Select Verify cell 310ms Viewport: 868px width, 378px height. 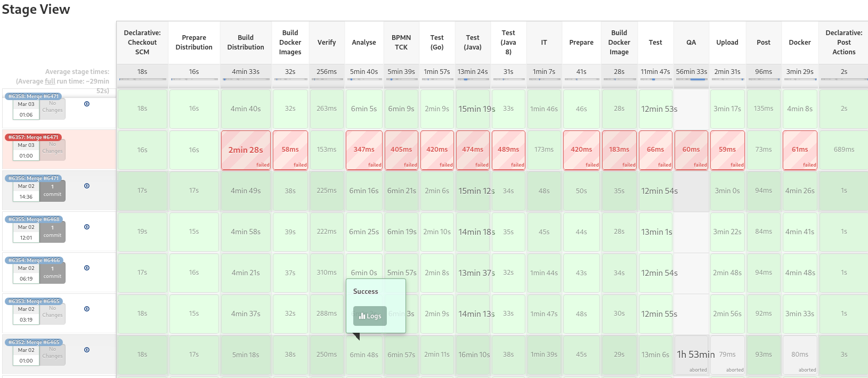[327, 273]
